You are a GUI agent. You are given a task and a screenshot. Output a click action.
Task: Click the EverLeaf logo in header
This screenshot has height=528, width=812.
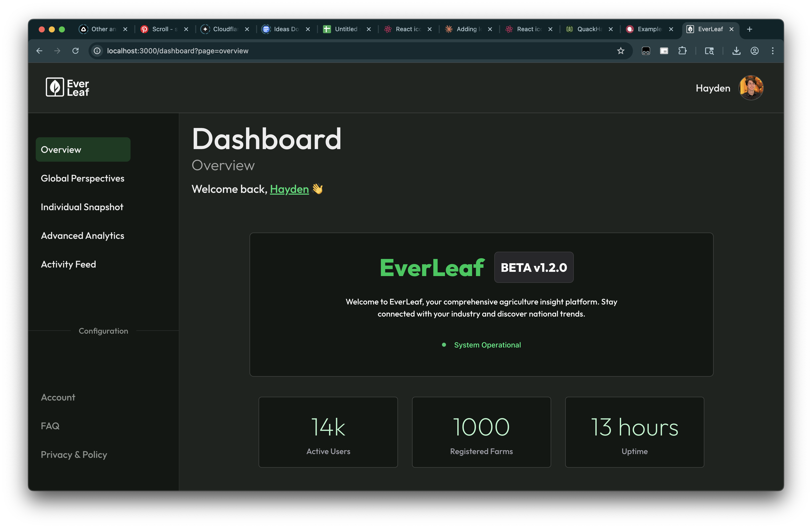pyautogui.click(x=67, y=87)
